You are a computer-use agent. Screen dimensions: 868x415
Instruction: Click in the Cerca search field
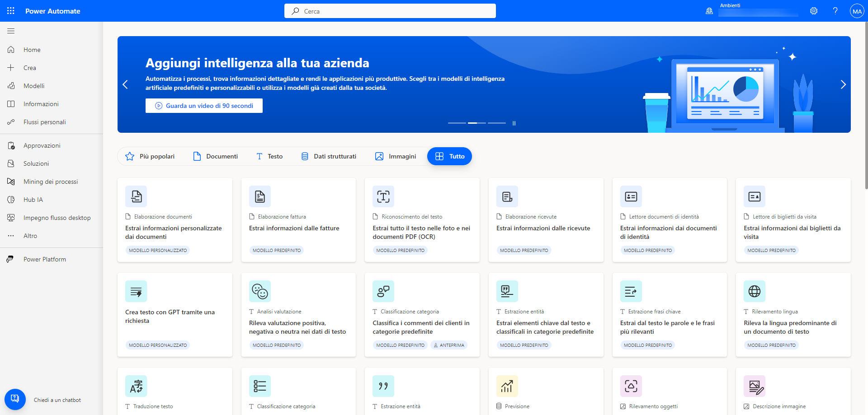click(x=390, y=11)
